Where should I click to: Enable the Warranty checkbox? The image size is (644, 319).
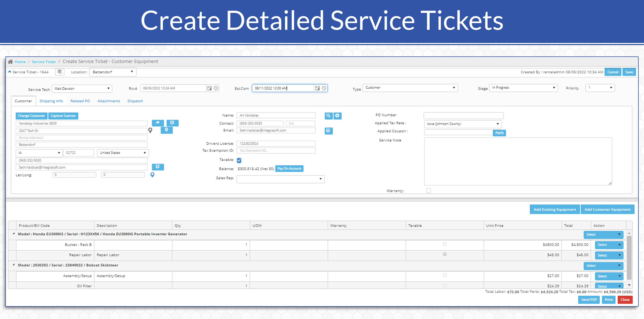(x=429, y=191)
